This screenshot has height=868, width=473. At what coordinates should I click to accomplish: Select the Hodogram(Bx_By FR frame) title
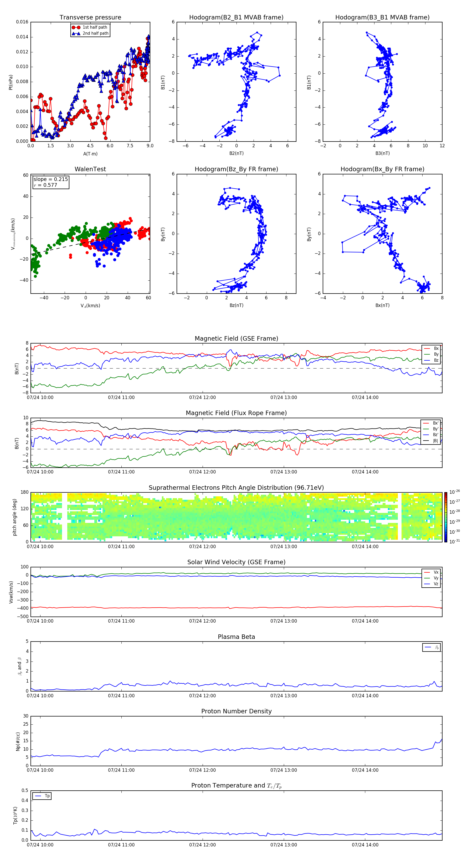[x=382, y=169]
